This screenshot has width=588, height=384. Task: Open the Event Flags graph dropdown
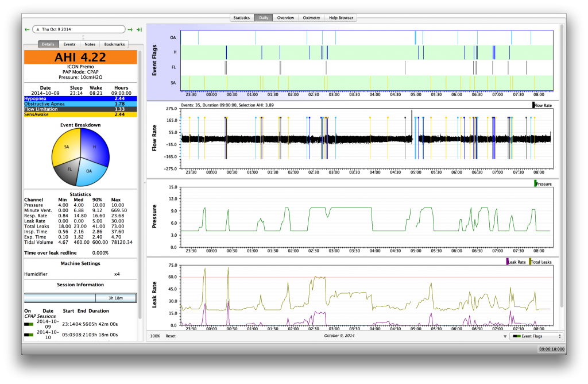click(536, 336)
